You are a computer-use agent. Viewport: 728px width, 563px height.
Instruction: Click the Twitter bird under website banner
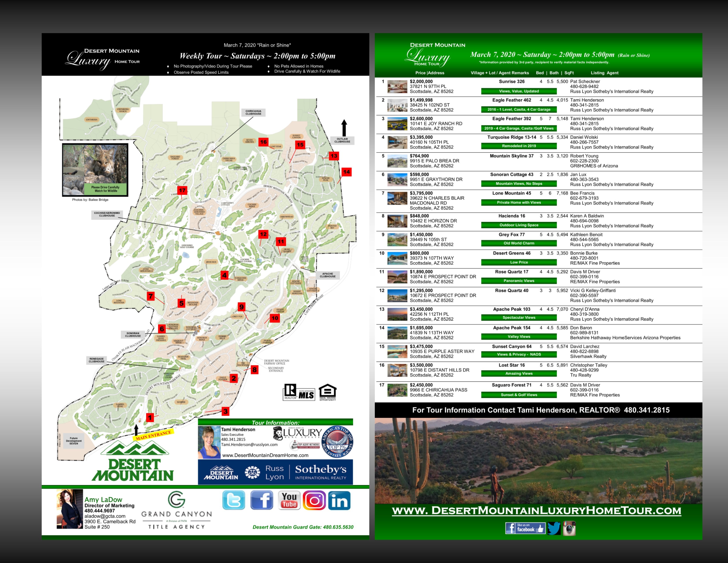554,528
